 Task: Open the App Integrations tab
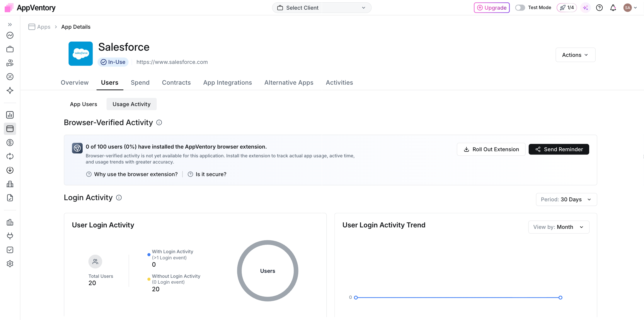point(228,83)
